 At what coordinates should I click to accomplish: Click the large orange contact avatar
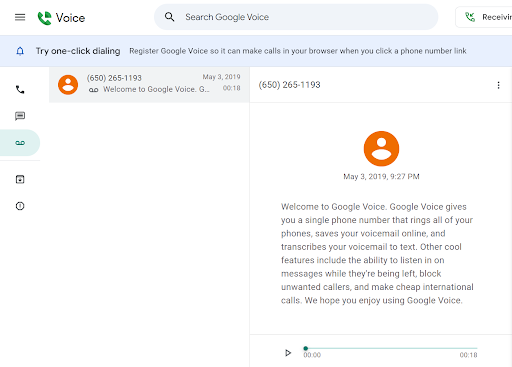click(381, 149)
